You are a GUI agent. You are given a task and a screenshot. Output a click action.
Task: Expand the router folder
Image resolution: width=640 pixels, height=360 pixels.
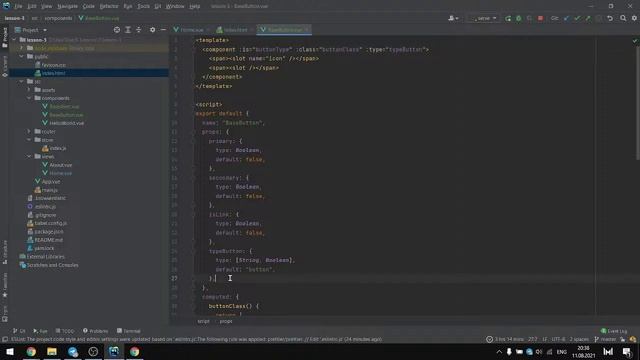tap(29, 131)
